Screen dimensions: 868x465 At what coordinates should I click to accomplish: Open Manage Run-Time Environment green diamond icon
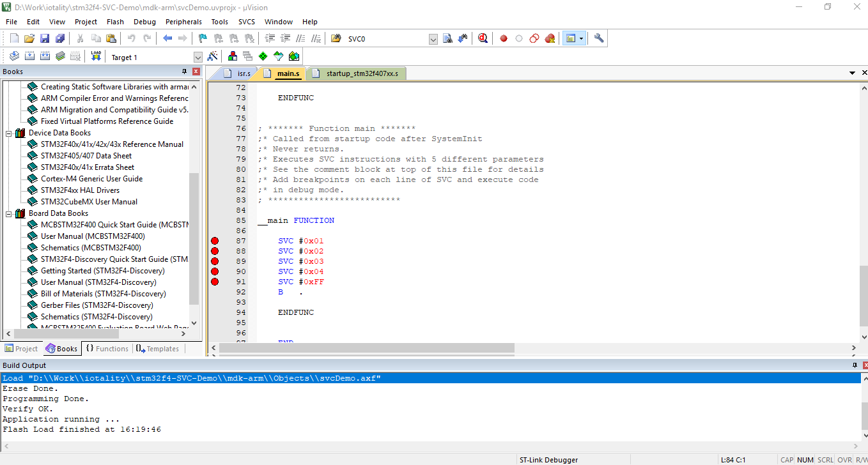click(x=263, y=56)
